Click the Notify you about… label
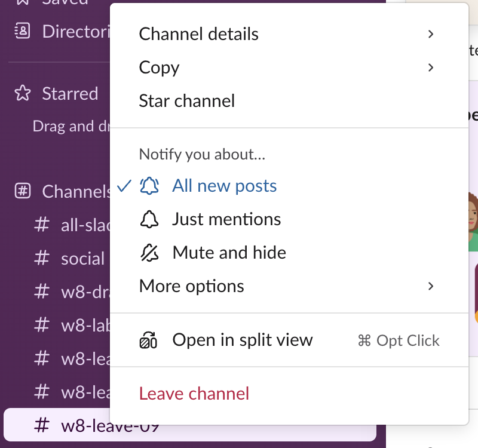Screen dimensions: 478x448 click(x=202, y=154)
